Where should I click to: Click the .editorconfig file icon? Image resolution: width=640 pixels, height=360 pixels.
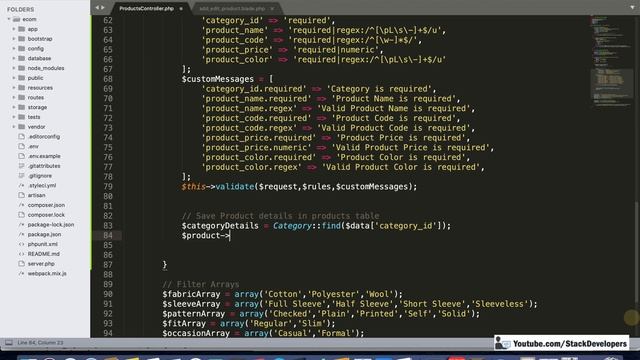pyautogui.click(x=22, y=136)
